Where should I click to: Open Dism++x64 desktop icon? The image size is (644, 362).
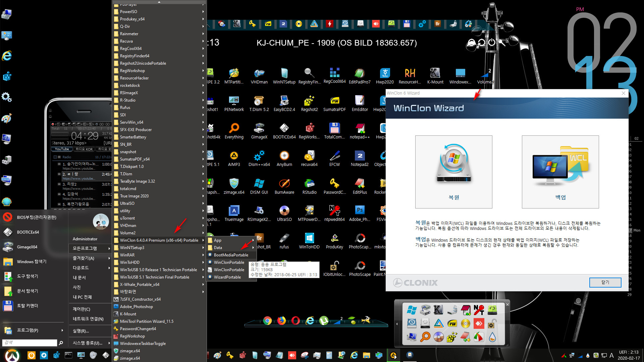[x=259, y=159]
